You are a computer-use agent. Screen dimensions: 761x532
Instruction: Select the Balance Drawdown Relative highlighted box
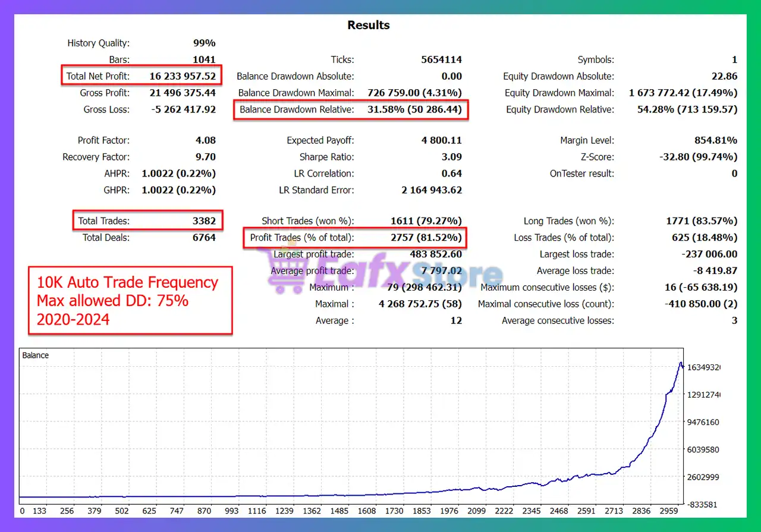351,109
